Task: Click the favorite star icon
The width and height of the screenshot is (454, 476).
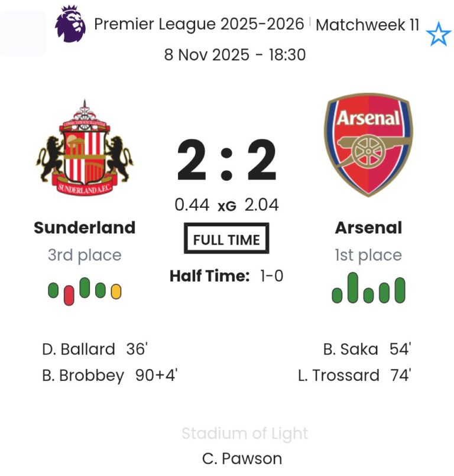Action: click(439, 34)
